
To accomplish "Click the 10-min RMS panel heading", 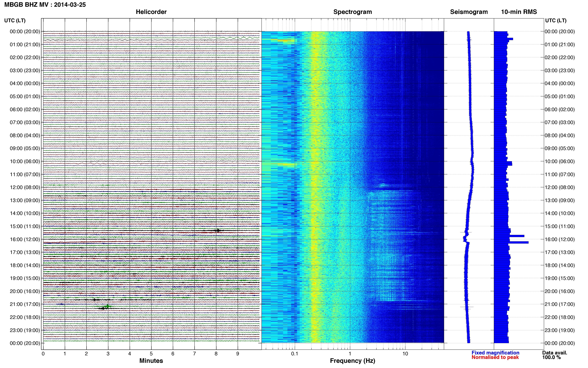I will click(x=519, y=12).
